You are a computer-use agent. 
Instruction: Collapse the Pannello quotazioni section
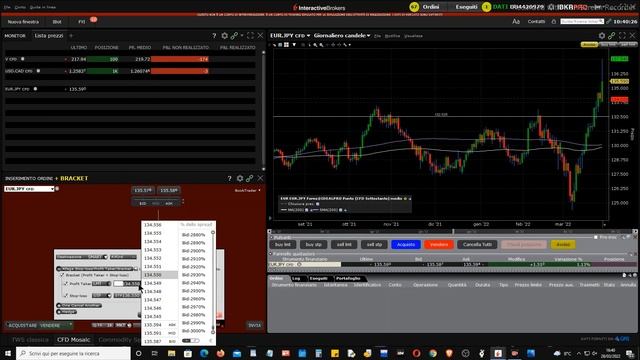point(271,253)
